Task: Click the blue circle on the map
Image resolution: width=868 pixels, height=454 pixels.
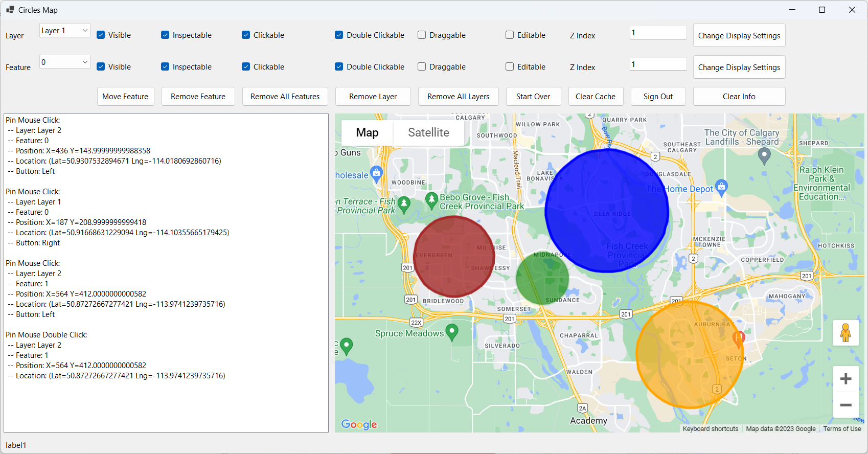Action: point(607,211)
